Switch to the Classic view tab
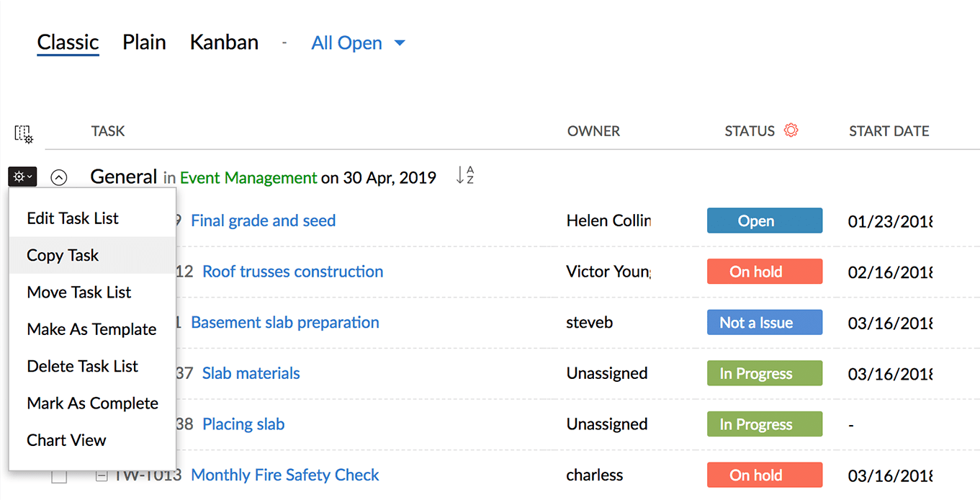The image size is (980, 500). pyautogui.click(x=68, y=42)
